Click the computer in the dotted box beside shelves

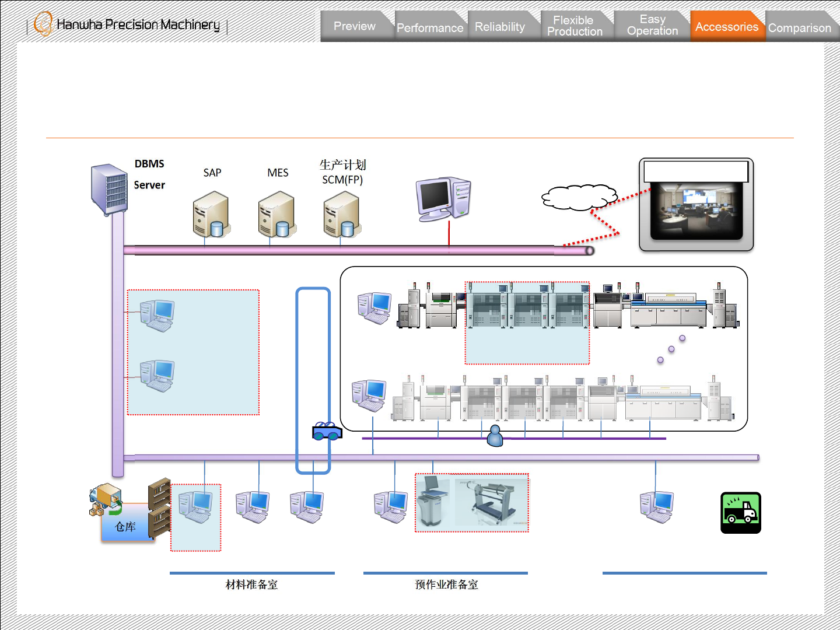(196, 507)
